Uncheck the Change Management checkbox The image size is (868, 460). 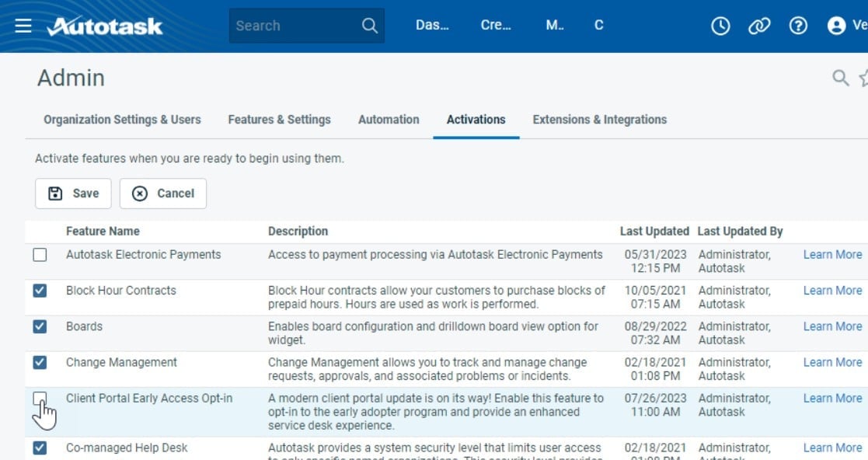pos(40,363)
